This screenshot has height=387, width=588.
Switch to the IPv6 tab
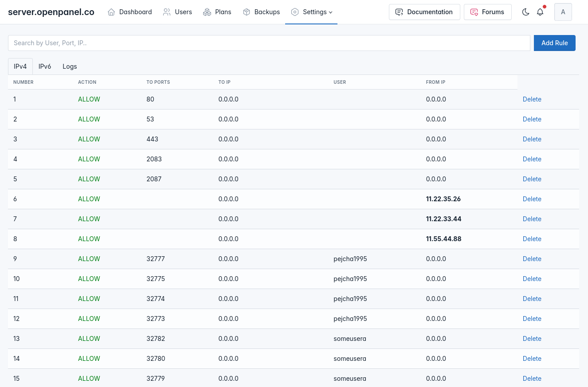[45, 66]
